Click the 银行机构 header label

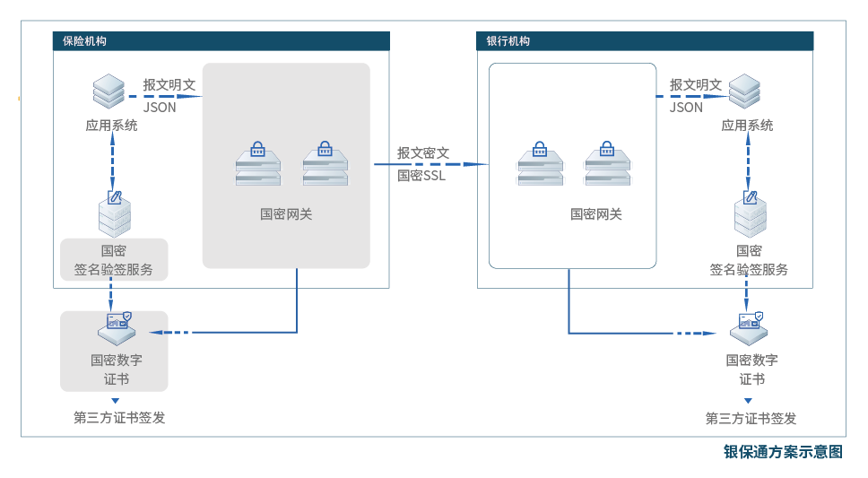click(x=508, y=41)
